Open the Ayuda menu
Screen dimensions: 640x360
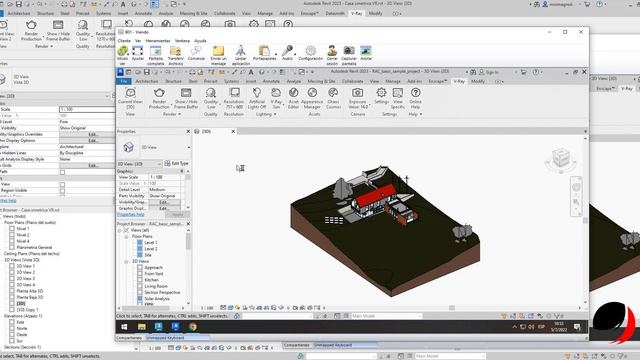point(200,41)
